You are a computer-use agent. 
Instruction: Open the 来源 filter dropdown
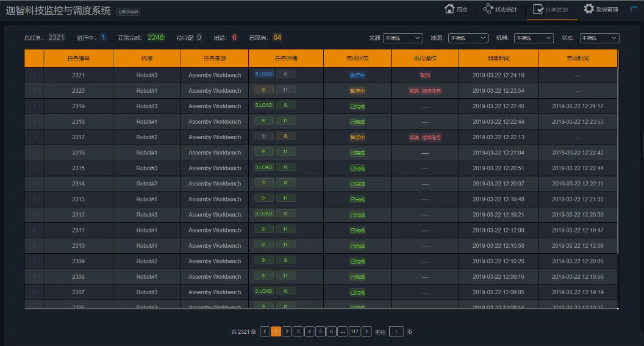[402, 38]
